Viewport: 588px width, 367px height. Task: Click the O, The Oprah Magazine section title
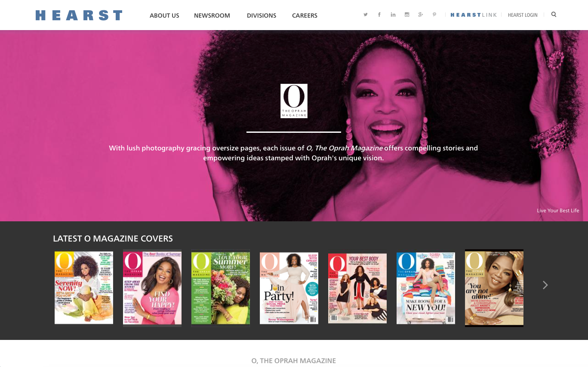[294, 361]
